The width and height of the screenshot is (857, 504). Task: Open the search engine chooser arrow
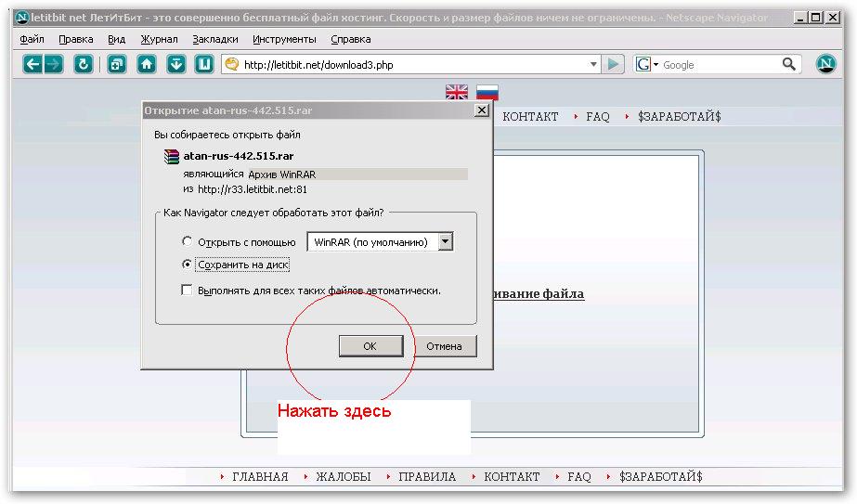point(656,64)
